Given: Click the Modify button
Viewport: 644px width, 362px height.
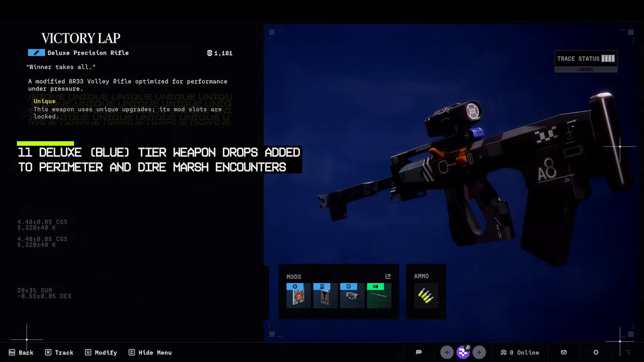Looking at the screenshot, I should (101, 352).
